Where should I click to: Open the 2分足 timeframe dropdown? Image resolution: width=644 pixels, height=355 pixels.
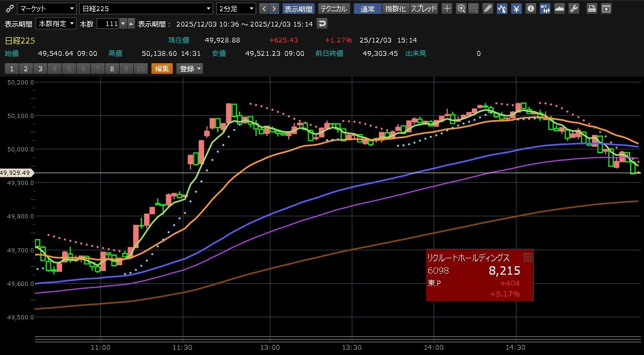236,9
